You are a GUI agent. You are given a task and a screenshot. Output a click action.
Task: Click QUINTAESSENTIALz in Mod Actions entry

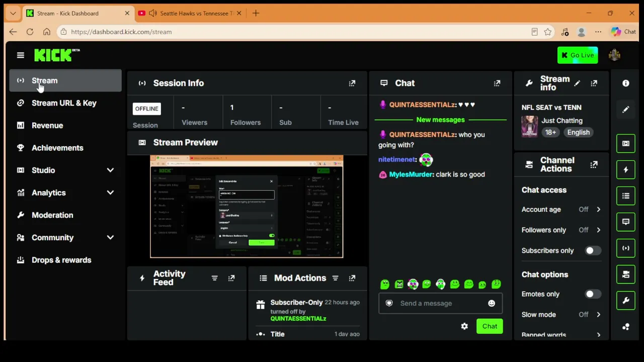[x=298, y=319]
